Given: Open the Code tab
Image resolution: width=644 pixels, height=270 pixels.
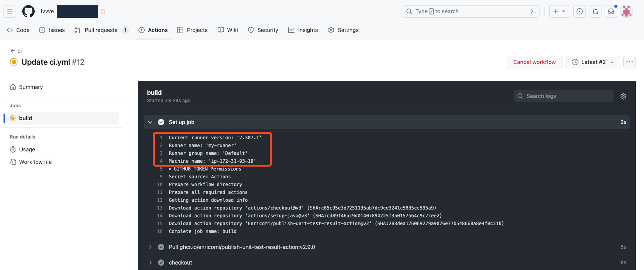Looking at the screenshot, I should pos(18,30).
